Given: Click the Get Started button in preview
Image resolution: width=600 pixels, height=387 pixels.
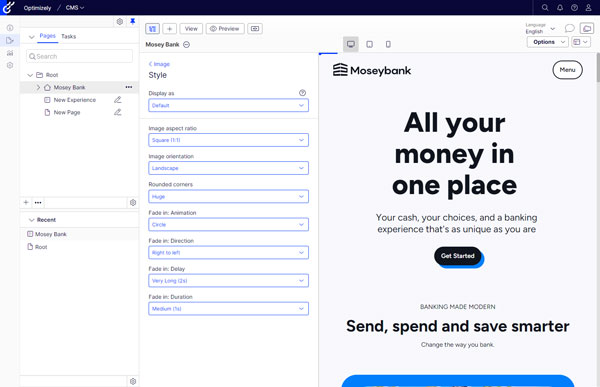Looking at the screenshot, I should point(458,256).
